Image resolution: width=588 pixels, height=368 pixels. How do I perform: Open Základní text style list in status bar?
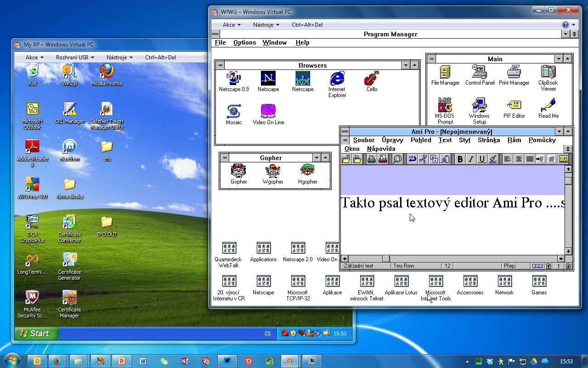[366, 266]
